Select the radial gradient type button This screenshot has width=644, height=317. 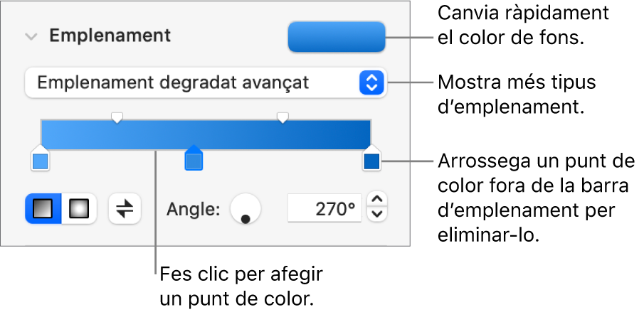pos(79,209)
